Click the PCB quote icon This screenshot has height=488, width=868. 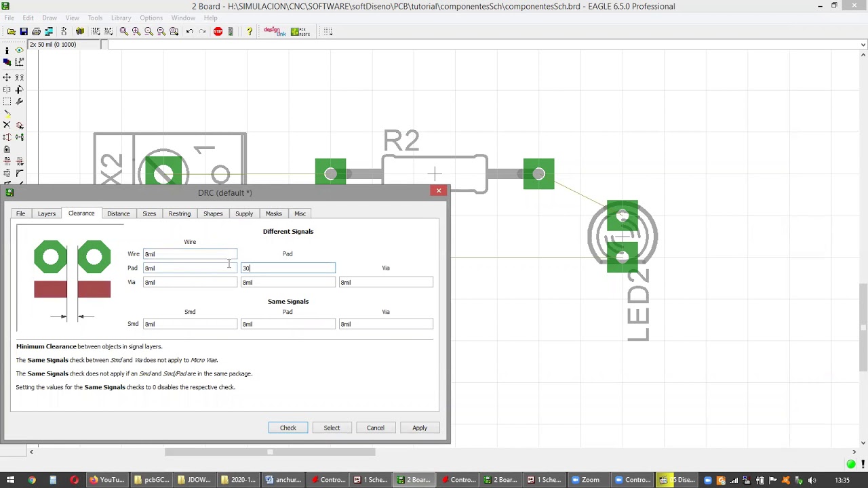coord(300,32)
